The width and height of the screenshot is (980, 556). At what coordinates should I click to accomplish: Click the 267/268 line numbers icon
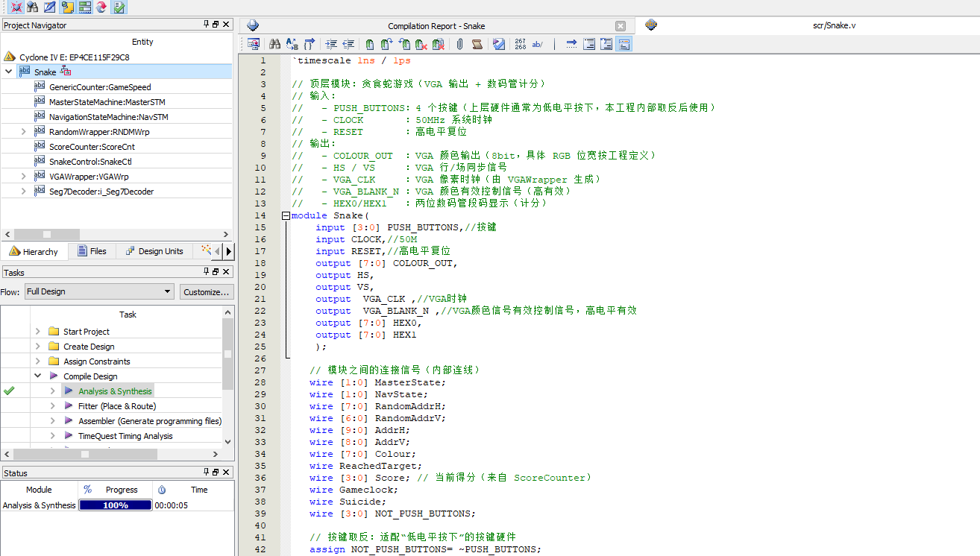click(x=521, y=44)
